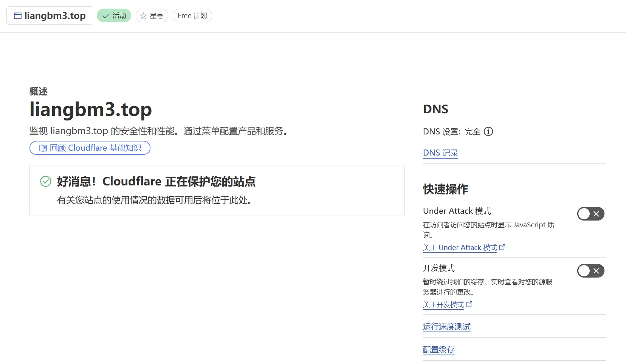Viewport: 626px width, 364px height.
Task: Turn on the 开发模式 toggle
Action: pyautogui.click(x=590, y=271)
